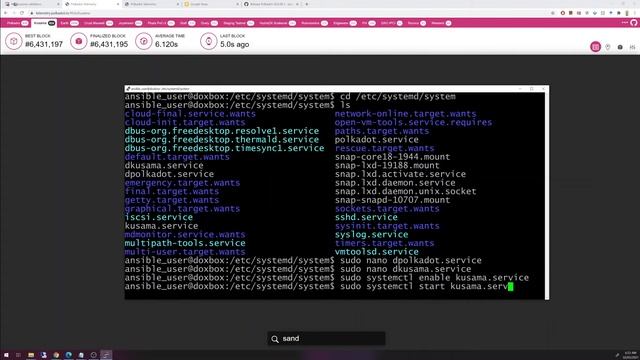Click 'network-online.target.wants' directory name
Image resolution: width=640 pixels, height=360 pixels.
coord(405,114)
